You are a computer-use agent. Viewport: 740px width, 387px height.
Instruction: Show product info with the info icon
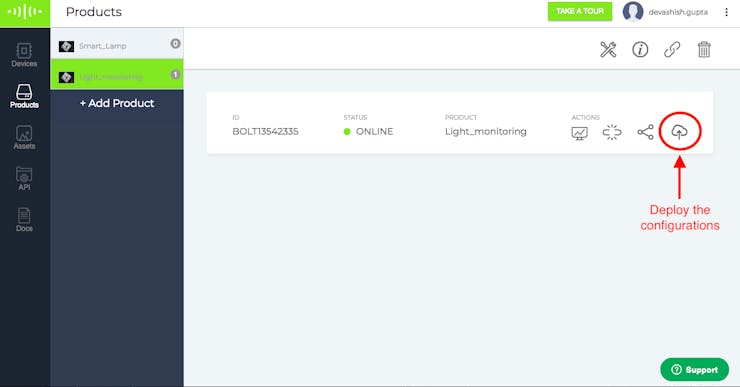coord(640,50)
